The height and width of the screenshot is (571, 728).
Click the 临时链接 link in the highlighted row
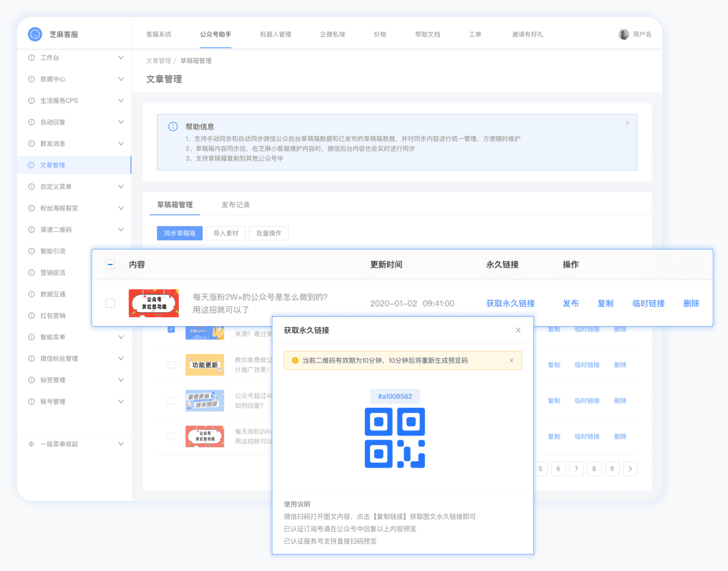[649, 304]
